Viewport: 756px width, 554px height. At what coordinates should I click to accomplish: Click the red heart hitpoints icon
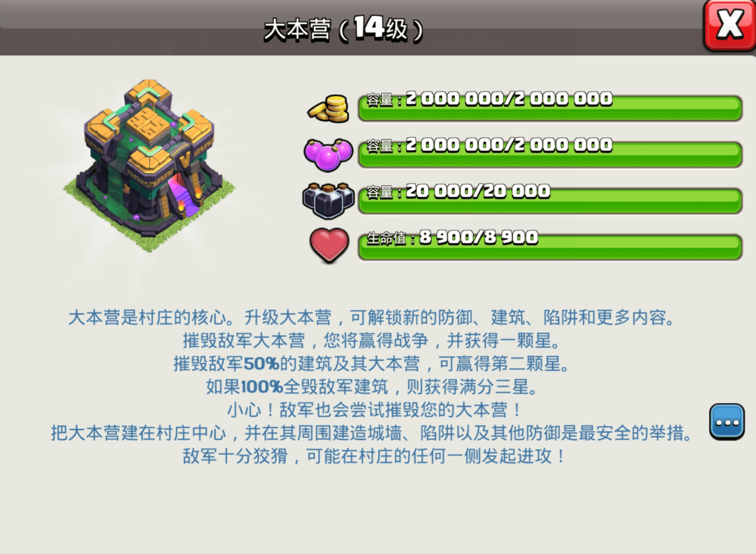pos(329,245)
